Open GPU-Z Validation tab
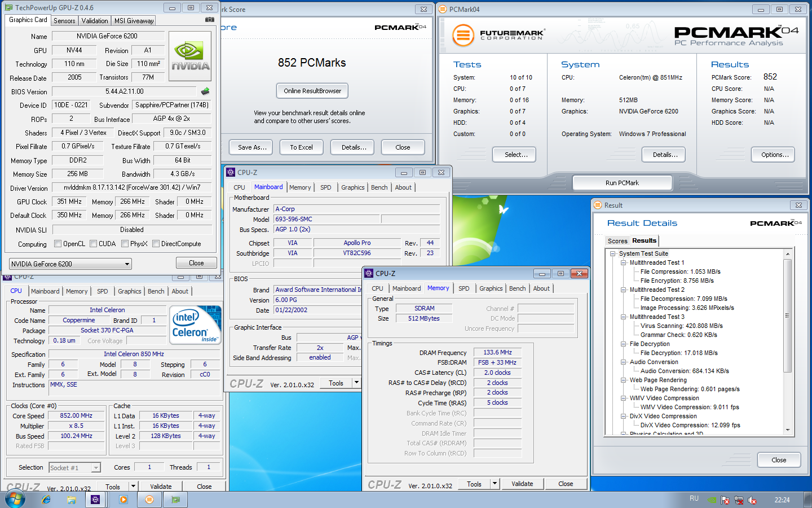The height and width of the screenshot is (508, 812). point(95,20)
